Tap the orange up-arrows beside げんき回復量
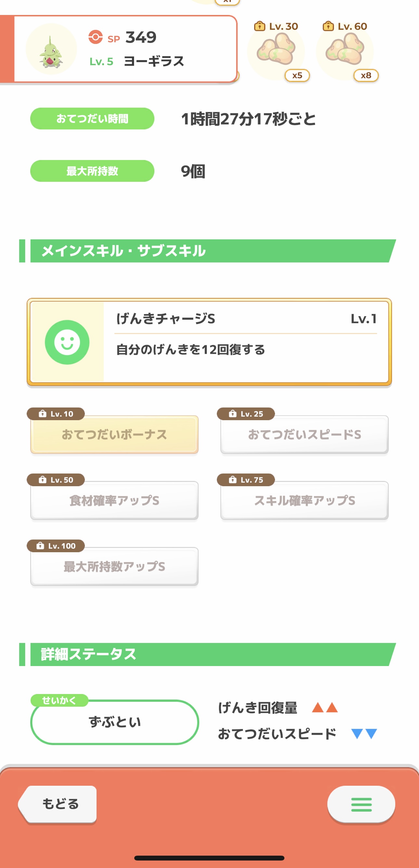The height and width of the screenshot is (868, 419). coord(325,707)
